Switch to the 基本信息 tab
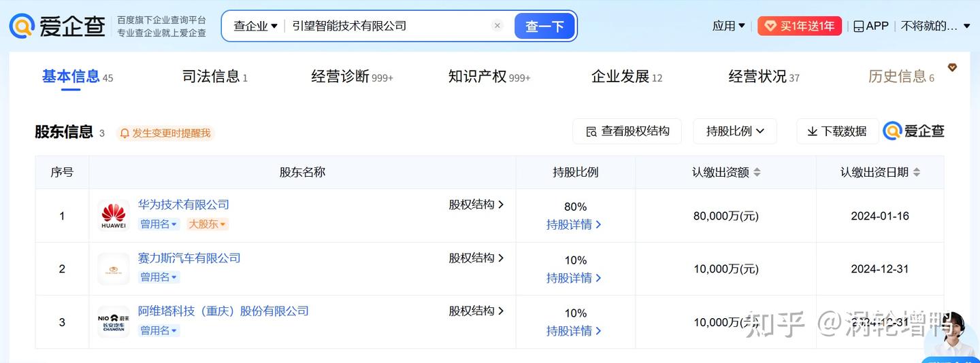The image size is (980, 363). 78,76
